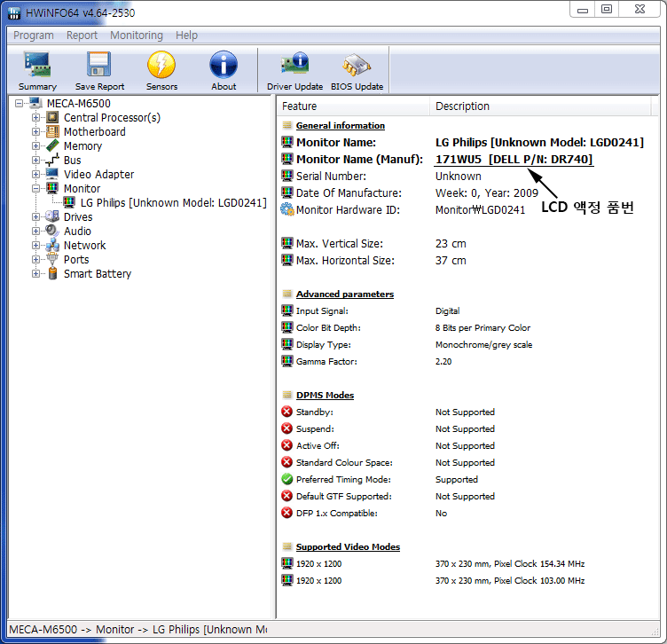Open the Program menu
The width and height of the screenshot is (667, 644).
(34, 35)
